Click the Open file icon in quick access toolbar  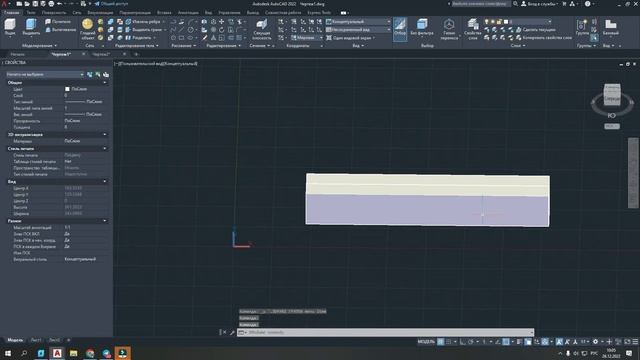coord(27,4)
